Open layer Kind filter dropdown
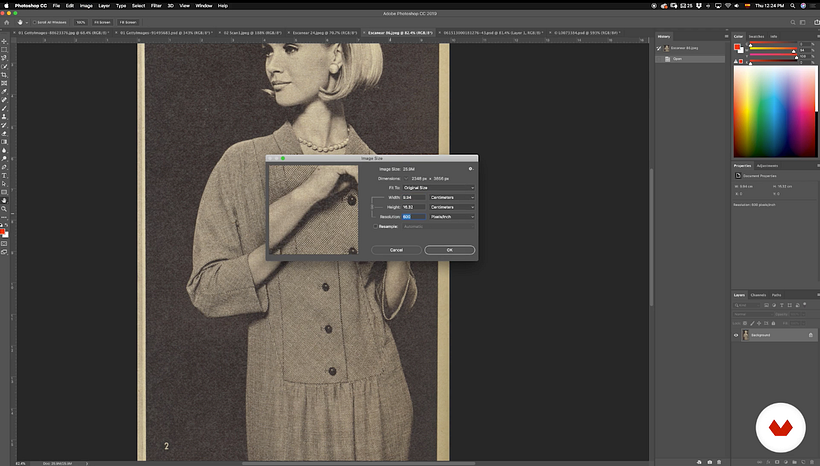Viewport: 820px width, 466px height. coord(746,305)
